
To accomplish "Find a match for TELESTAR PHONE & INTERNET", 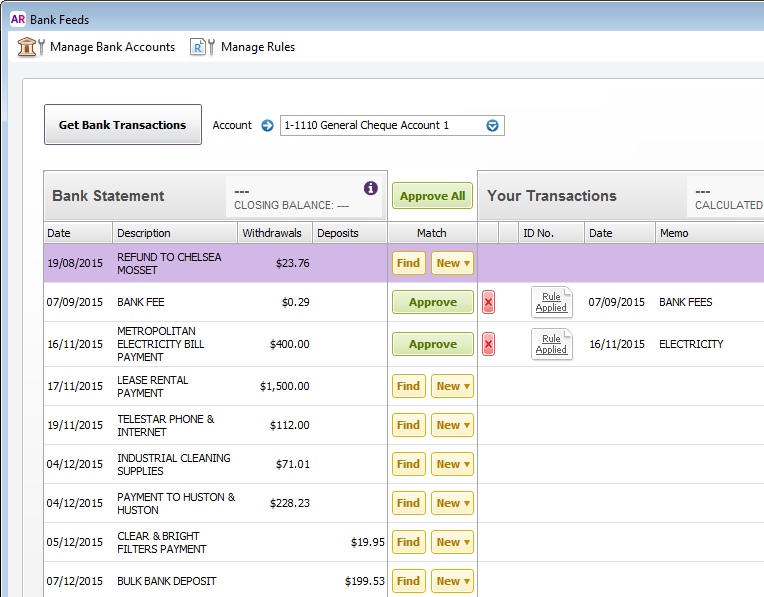I will [409, 425].
